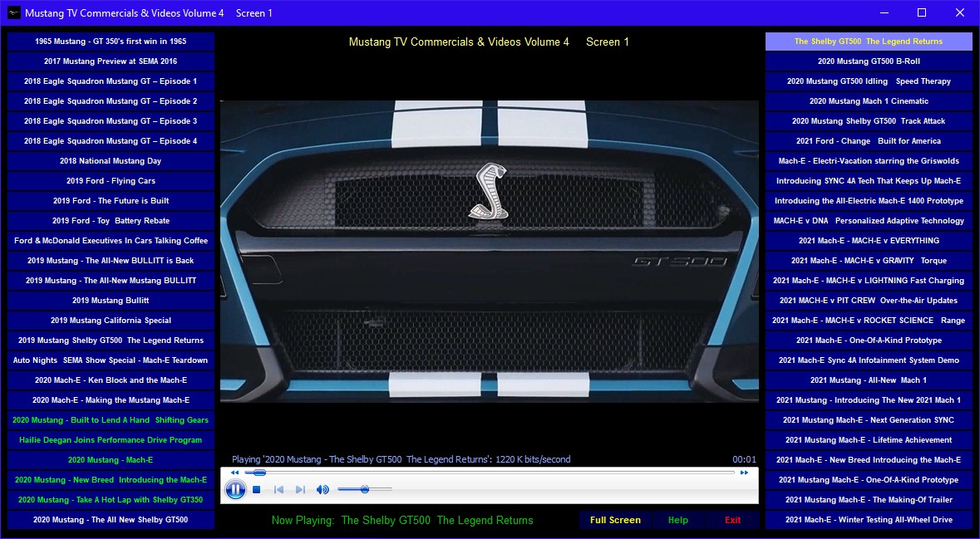Play 'Hailie Deegan Joins Performance Drive Program'

[x=111, y=440]
